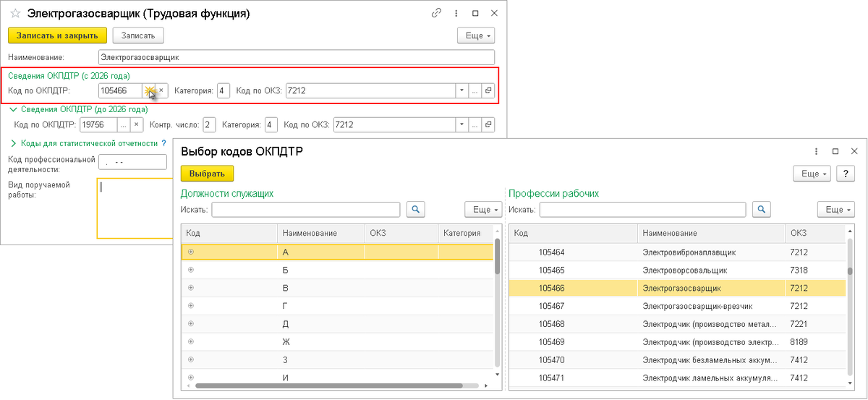Image resolution: width=868 pixels, height=400 pixels.
Task: Select the highlighted row 105466 Электрогазосварщик
Action: tap(677, 287)
